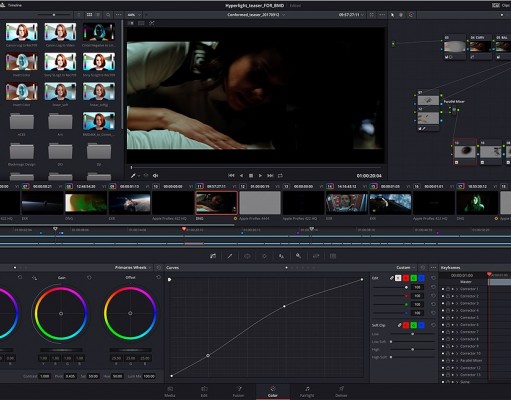Screen dimensions: 511x400
Task: Toggle lock on Corrector 1 track
Action: [448, 289]
